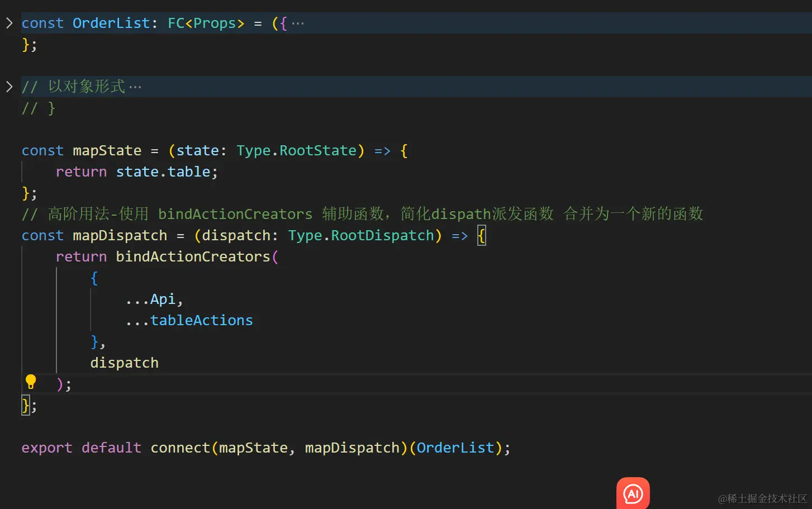Expand the folded 以对象形式 comment block
812x509 pixels.
(9, 87)
